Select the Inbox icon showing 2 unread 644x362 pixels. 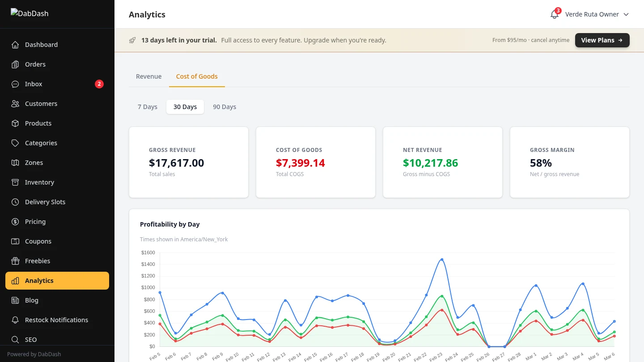[15, 84]
